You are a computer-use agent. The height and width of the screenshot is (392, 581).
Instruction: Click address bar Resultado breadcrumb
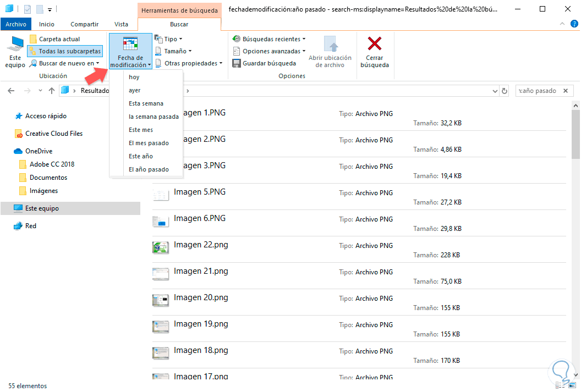[x=95, y=91]
